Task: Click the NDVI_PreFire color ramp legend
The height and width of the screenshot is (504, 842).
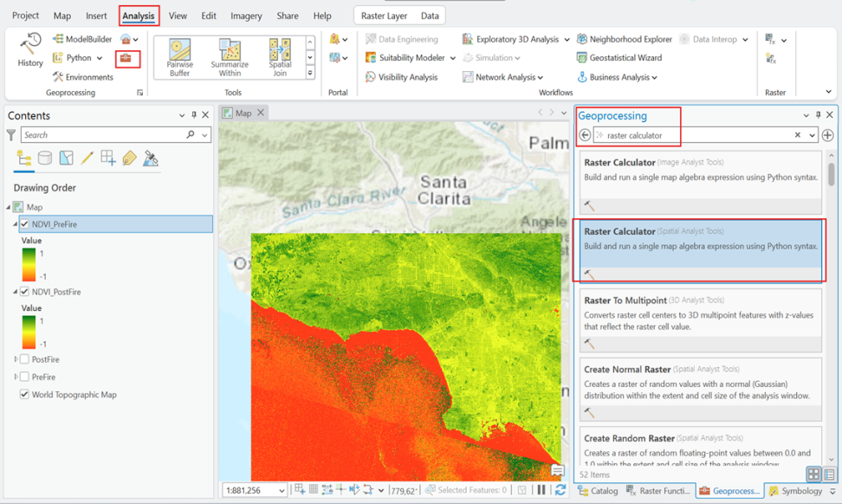Action: [x=29, y=265]
